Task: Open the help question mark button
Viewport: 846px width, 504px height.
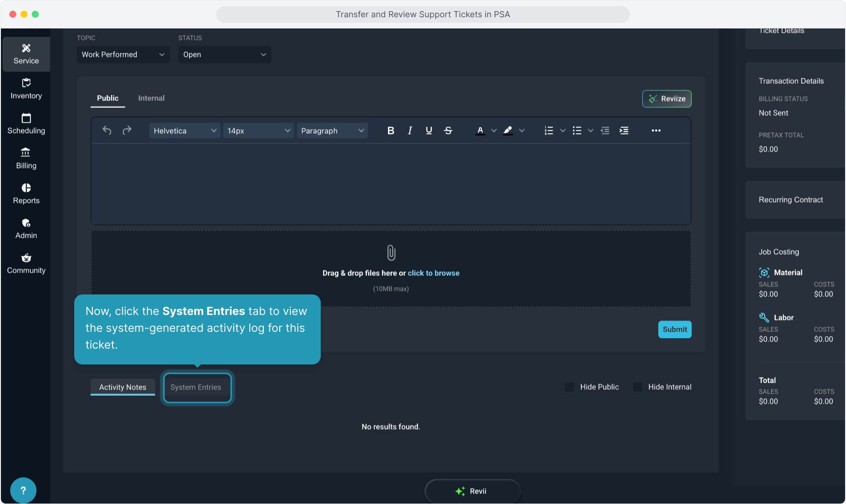Action: click(x=23, y=490)
